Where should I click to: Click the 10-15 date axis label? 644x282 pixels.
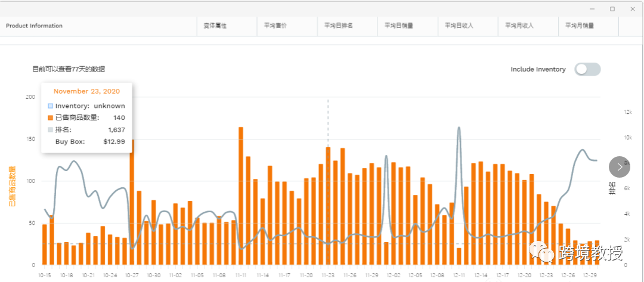(44, 275)
